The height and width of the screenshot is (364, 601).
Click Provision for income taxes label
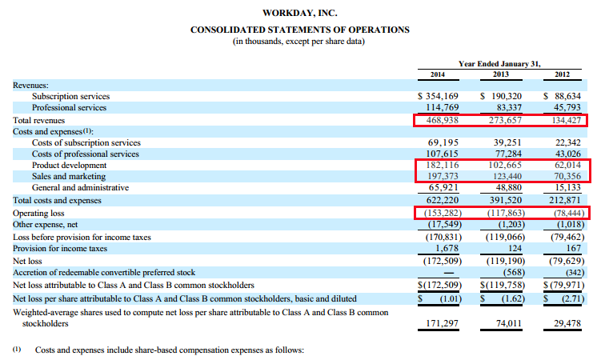[x=60, y=249]
